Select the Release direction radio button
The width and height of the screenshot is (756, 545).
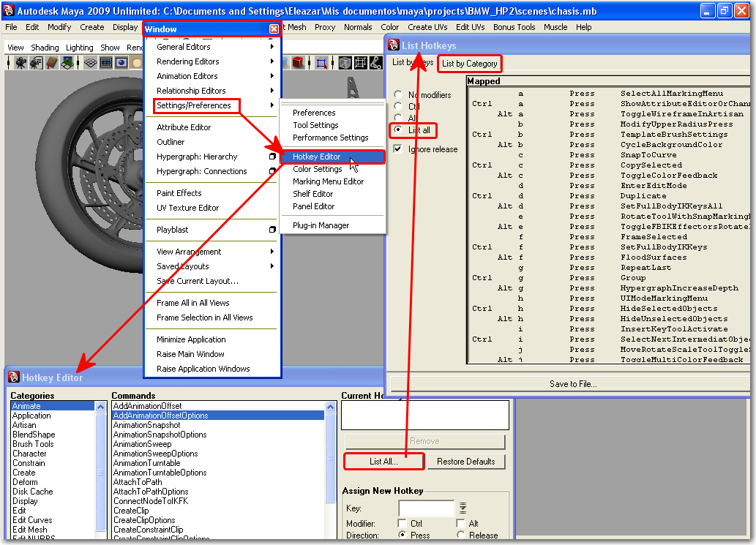point(460,535)
